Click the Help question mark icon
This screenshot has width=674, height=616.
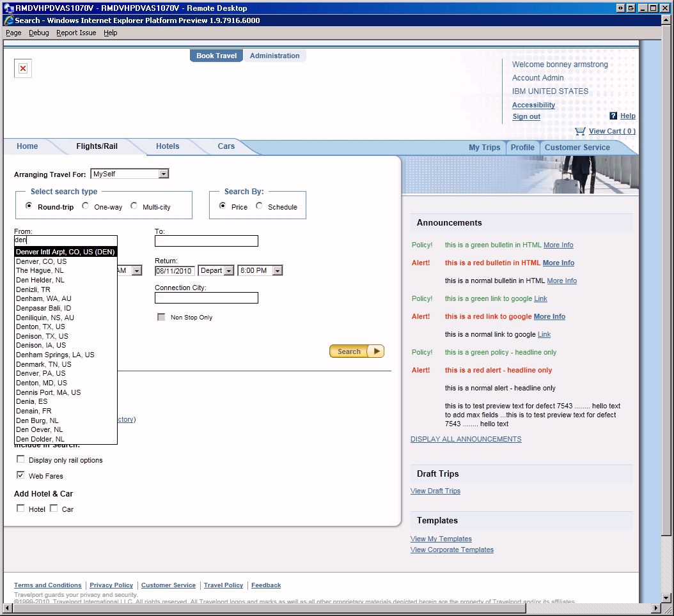[613, 116]
